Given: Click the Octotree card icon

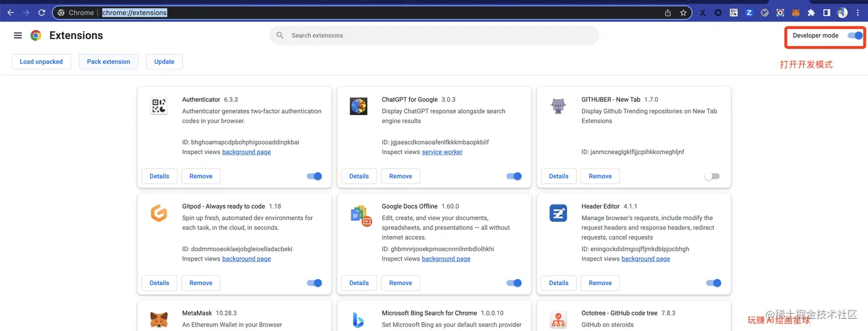Looking at the screenshot, I should pyautogui.click(x=558, y=320).
